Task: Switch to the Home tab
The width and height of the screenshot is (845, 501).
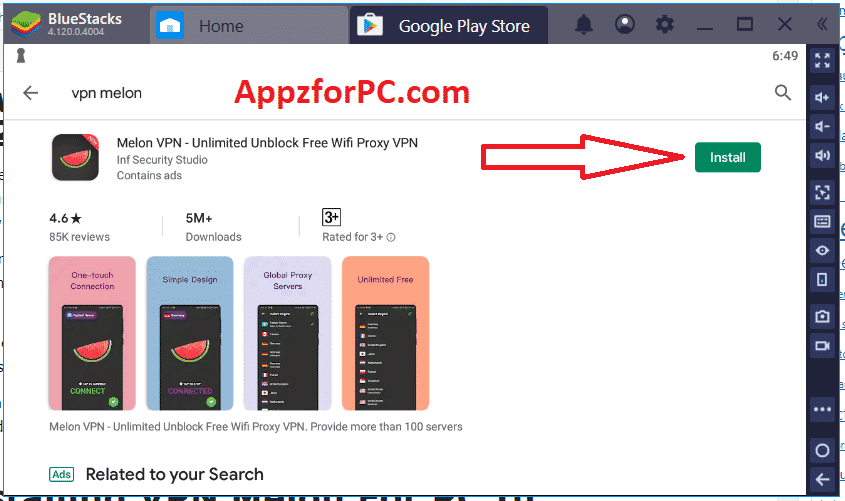Action: (x=249, y=25)
